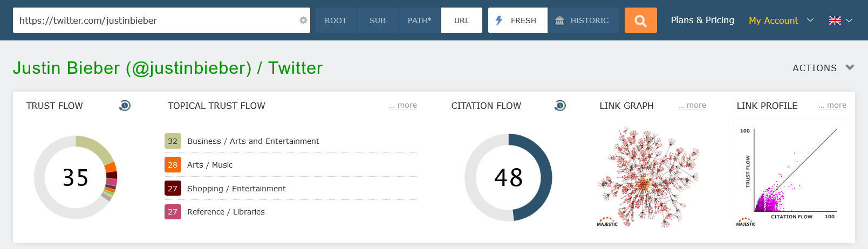The width and height of the screenshot is (868, 249).
Task: Click the URL search input field
Action: pyautogui.click(x=156, y=20)
